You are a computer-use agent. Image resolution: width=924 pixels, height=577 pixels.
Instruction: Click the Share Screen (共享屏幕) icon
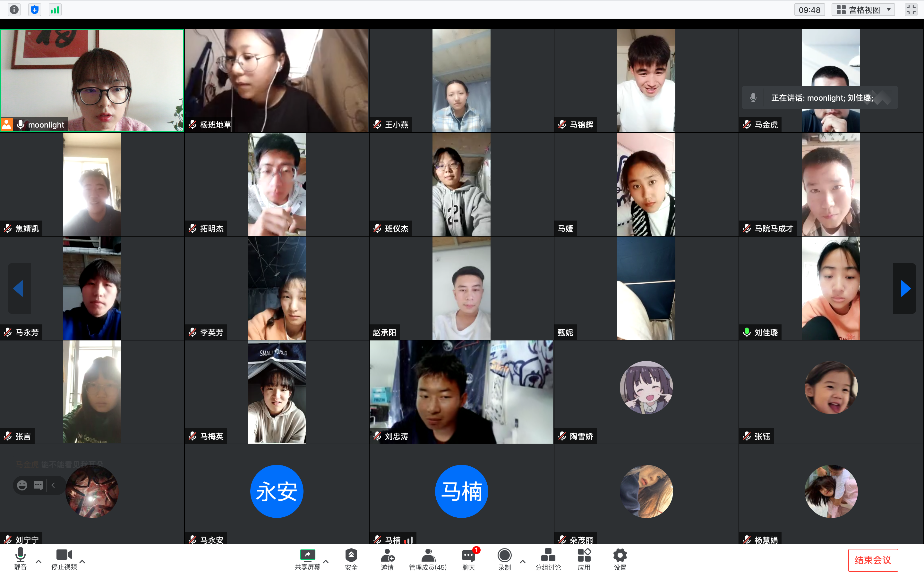pos(307,555)
